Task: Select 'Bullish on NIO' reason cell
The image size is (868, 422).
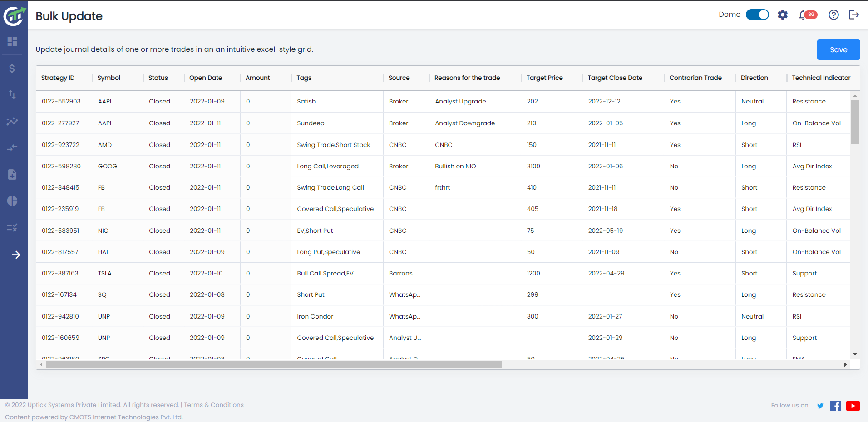Action: click(x=474, y=166)
